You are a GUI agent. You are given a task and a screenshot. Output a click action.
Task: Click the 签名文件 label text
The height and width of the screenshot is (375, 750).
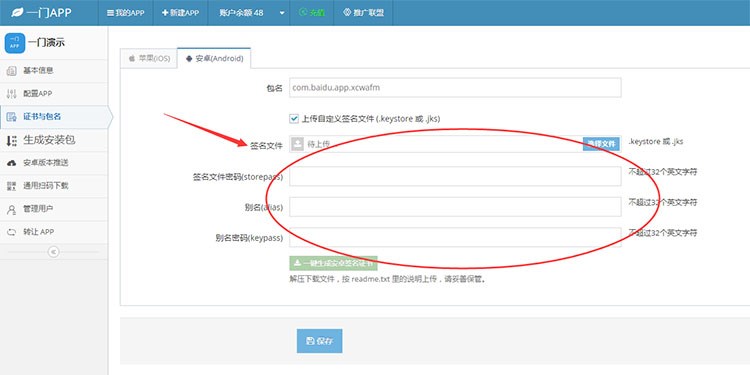[x=266, y=146]
